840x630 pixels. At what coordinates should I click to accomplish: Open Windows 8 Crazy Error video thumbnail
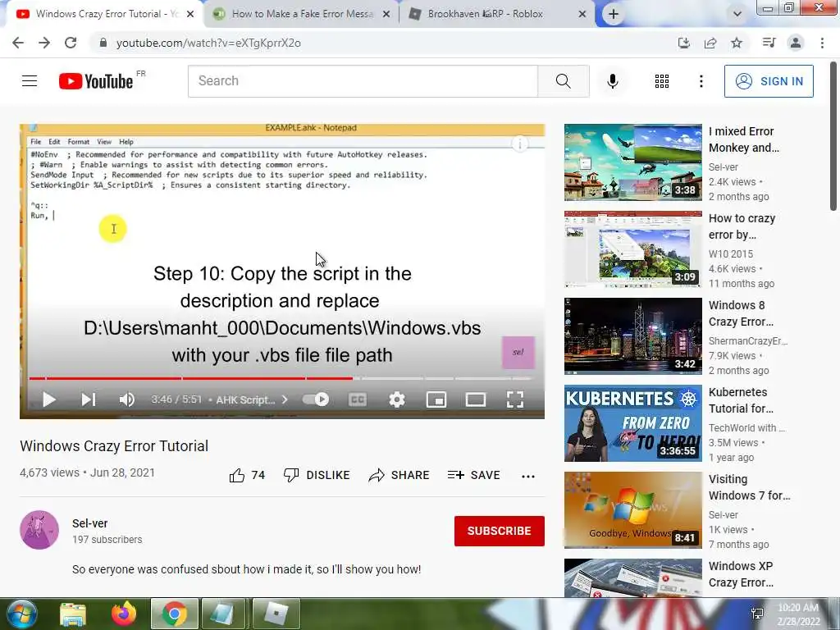coord(632,336)
